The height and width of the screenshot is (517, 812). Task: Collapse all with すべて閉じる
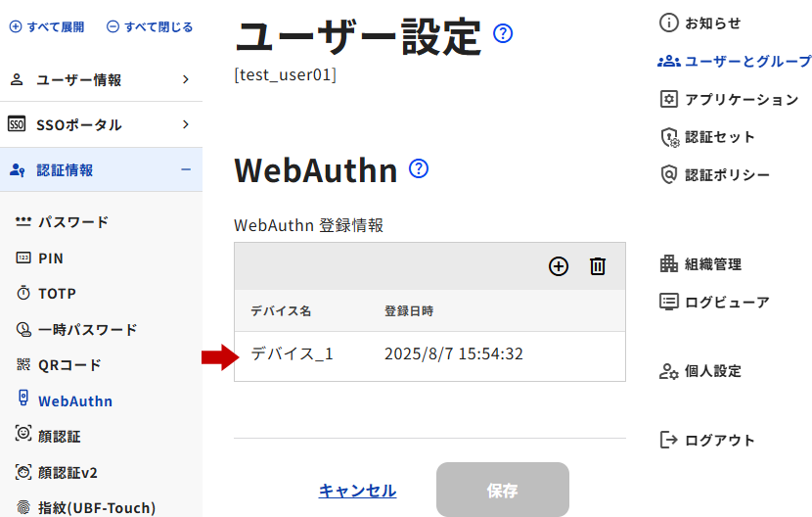pos(150,26)
